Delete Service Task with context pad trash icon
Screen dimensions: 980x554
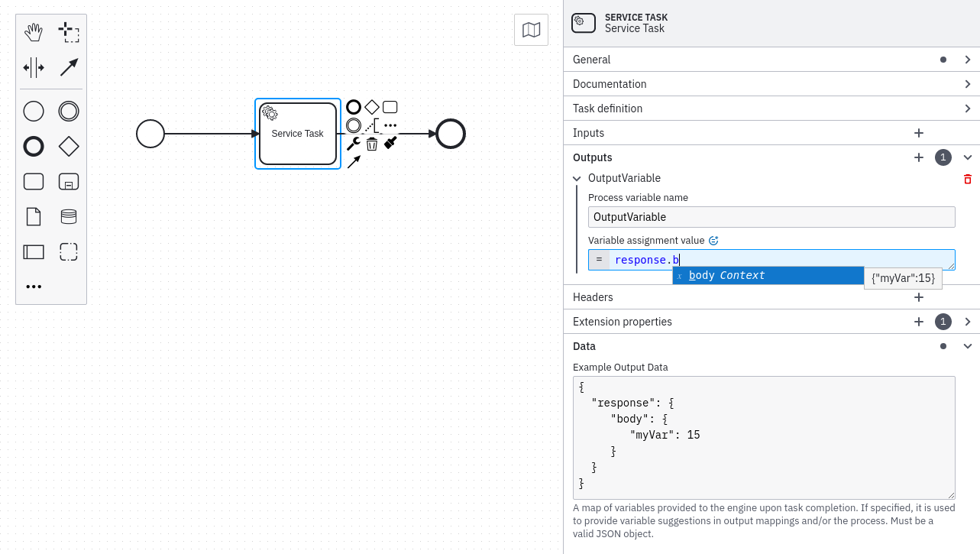pyautogui.click(x=372, y=143)
